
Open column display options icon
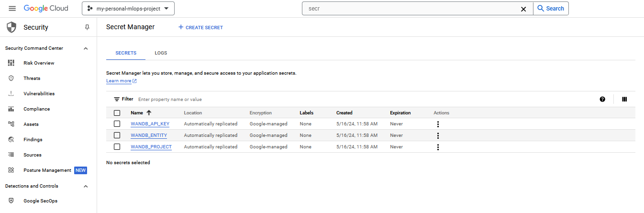[624, 99]
